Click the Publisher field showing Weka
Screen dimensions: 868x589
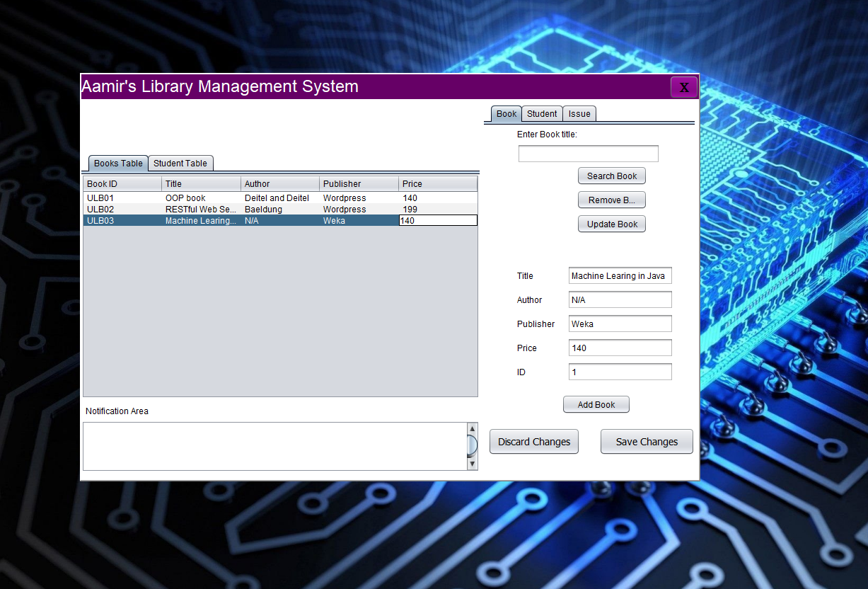coord(620,324)
